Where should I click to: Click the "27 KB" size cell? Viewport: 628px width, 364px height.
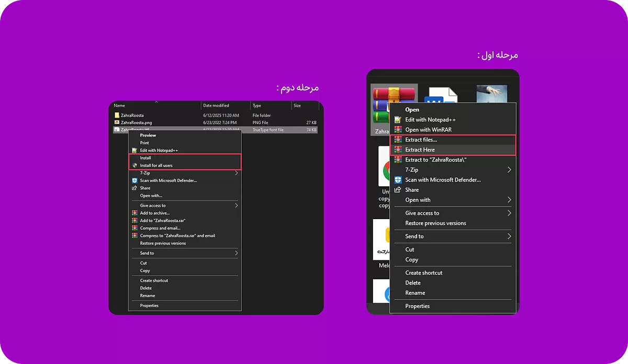(x=311, y=122)
